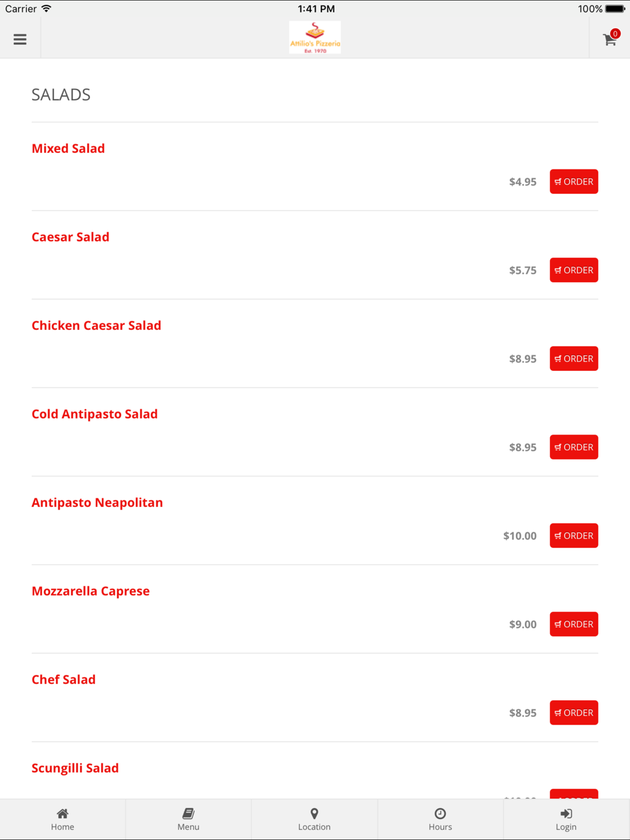The height and width of the screenshot is (840, 630).
Task: Open the Location tab
Action: 314,819
